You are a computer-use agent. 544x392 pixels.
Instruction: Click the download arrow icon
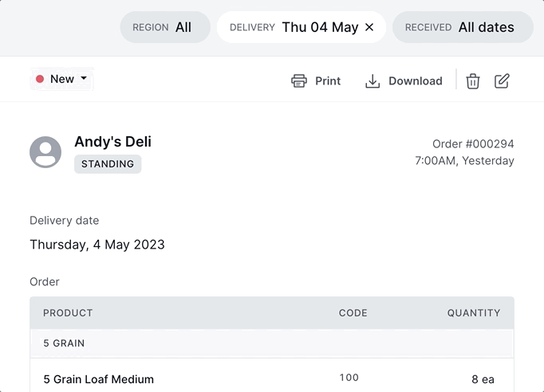[x=373, y=80]
